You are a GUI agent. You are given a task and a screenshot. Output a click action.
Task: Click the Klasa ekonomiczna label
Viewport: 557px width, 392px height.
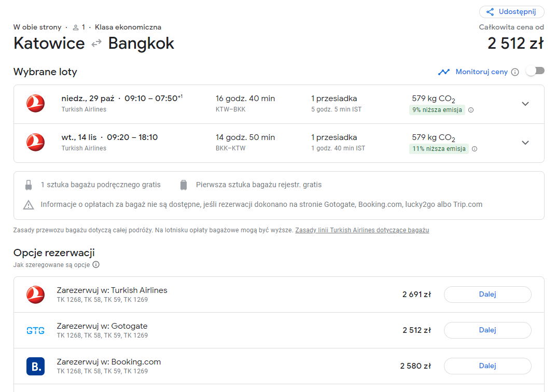tap(128, 27)
